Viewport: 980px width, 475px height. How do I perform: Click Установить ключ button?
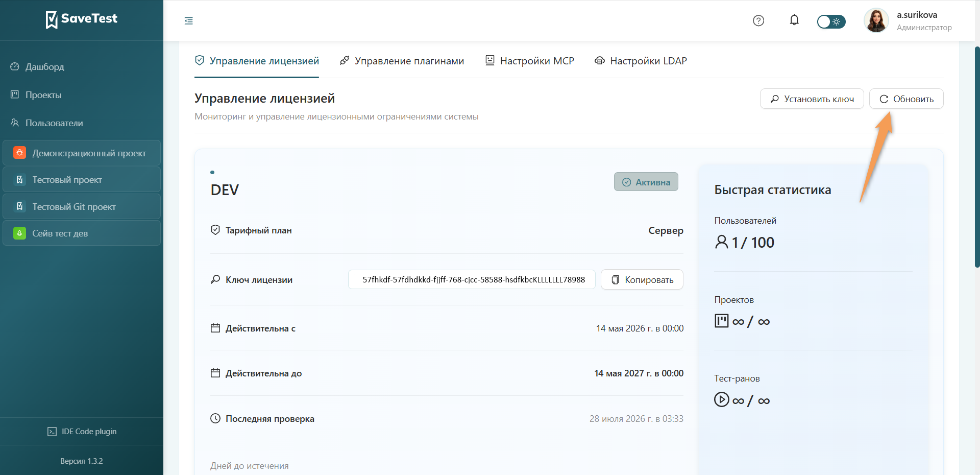[812, 99]
